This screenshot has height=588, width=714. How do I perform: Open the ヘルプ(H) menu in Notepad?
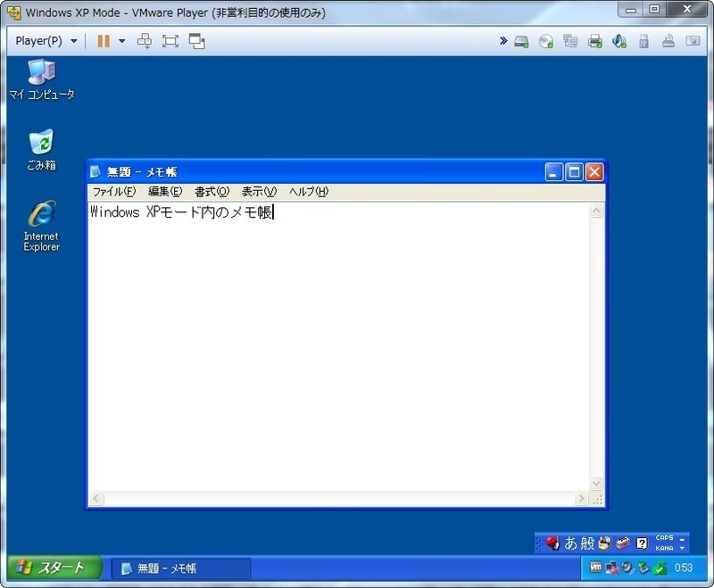pyautogui.click(x=308, y=192)
